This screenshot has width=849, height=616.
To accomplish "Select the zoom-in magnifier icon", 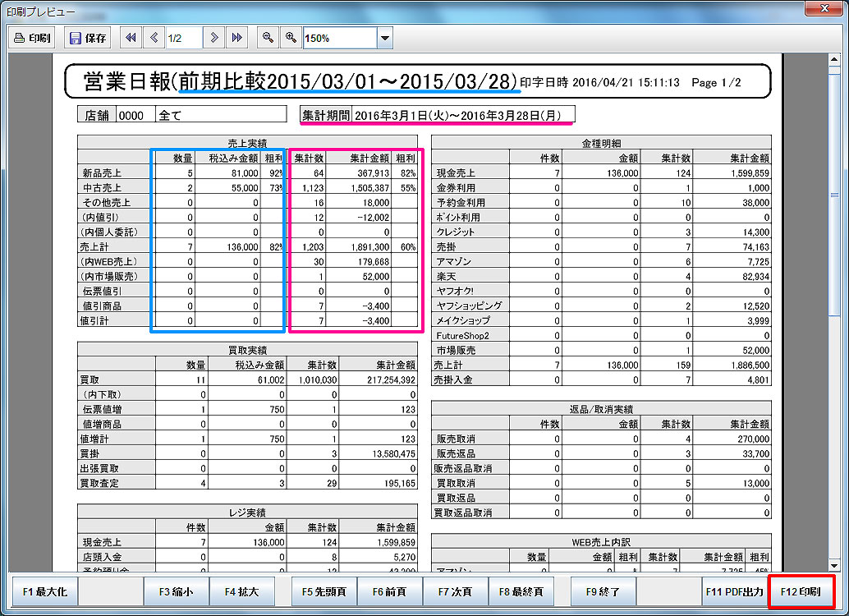I will [x=290, y=37].
